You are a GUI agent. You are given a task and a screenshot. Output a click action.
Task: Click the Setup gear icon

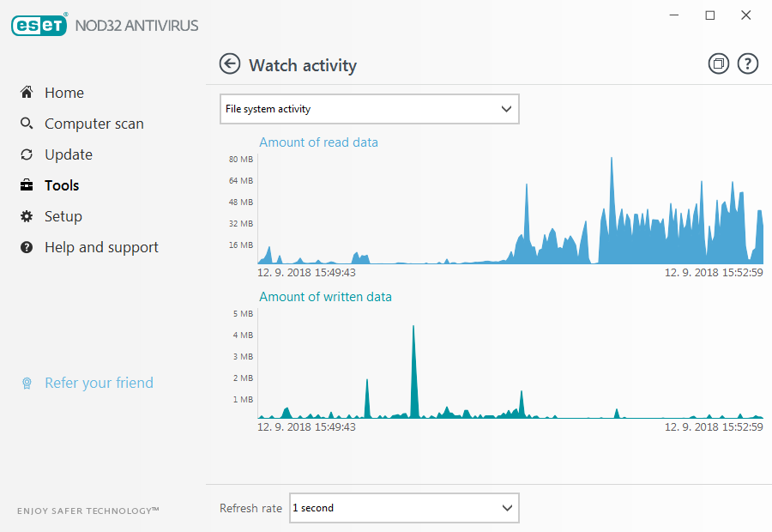click(27, 216)
